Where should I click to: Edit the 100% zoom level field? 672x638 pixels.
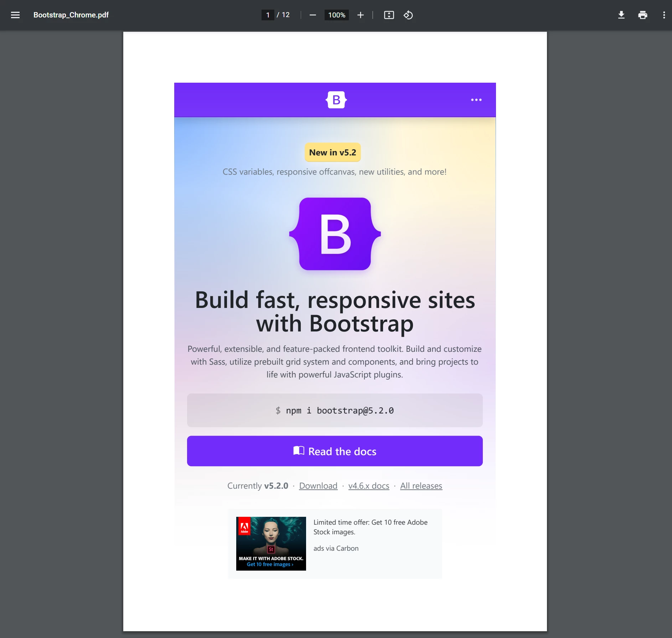click(336, 15)
